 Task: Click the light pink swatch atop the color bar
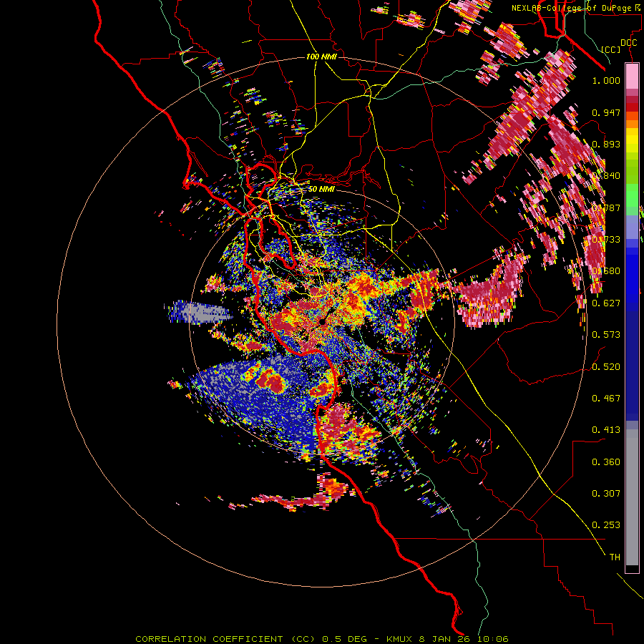tap(632, 76)
